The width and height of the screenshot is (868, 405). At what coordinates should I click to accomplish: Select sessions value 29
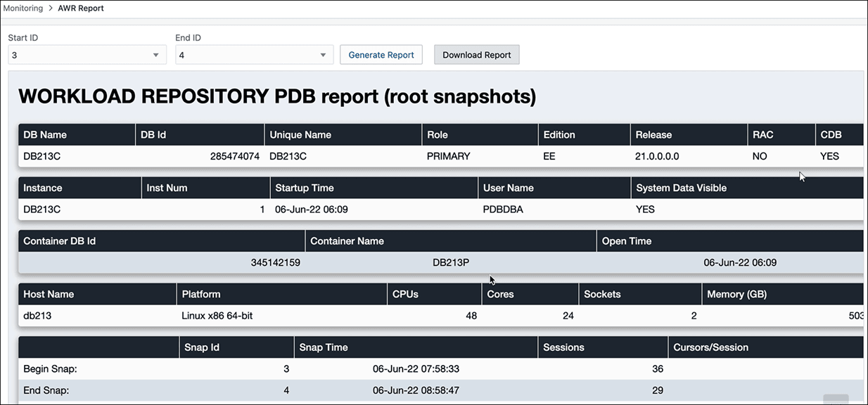658,390
